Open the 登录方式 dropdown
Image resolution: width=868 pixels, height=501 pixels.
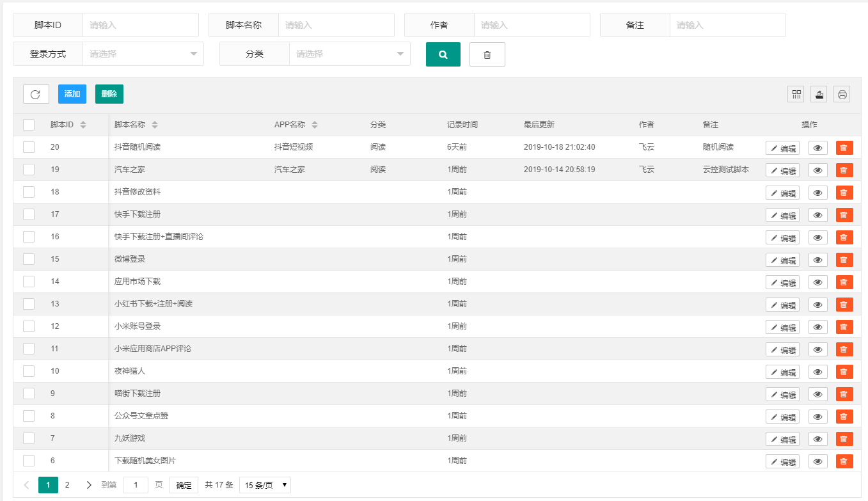pos(143,54)
